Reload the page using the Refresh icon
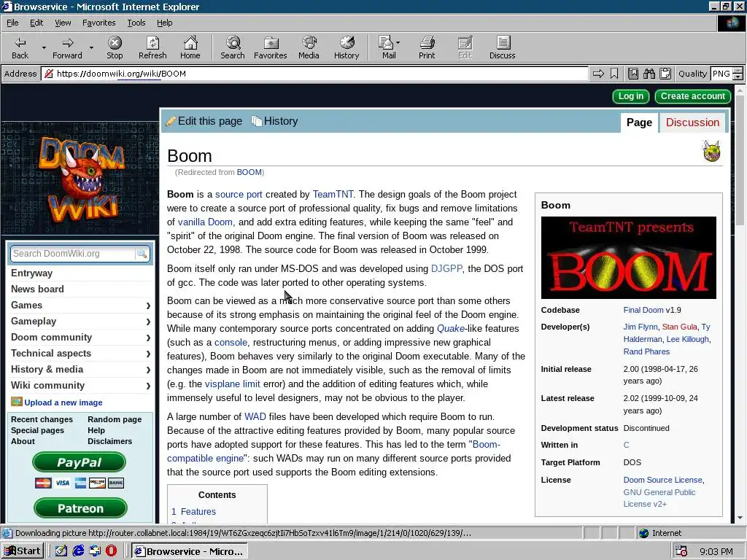This screenshot has height=560, width=747. pyautogui.click(x=152, y=47)
